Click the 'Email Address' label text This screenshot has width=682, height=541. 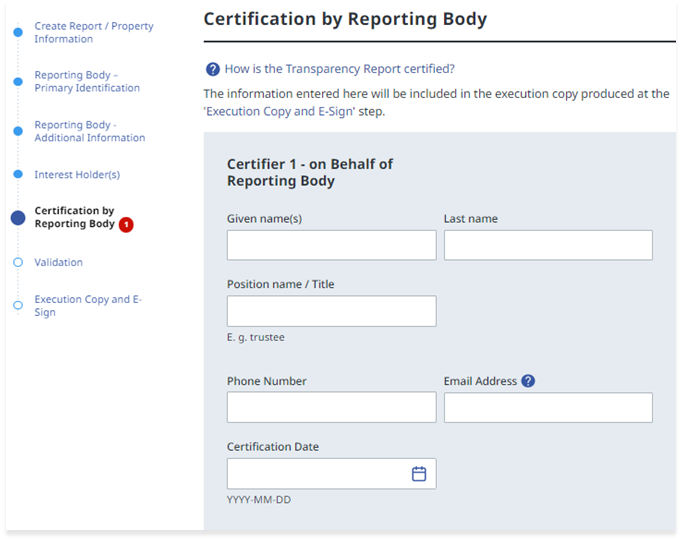pyautogui.click(x=480, y=381)
